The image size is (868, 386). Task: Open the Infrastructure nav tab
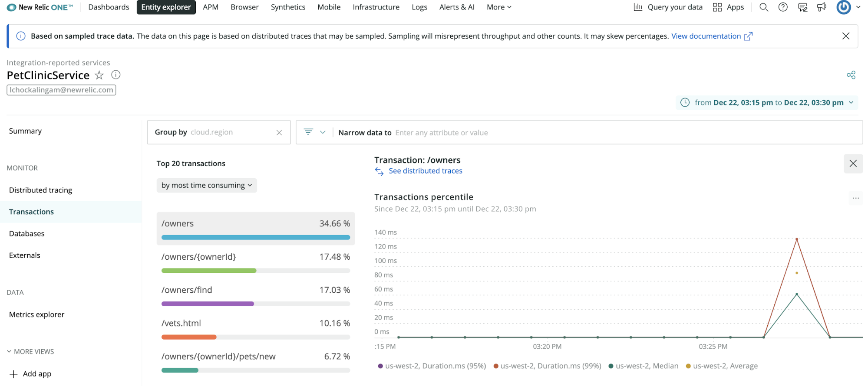coord(376,7)
